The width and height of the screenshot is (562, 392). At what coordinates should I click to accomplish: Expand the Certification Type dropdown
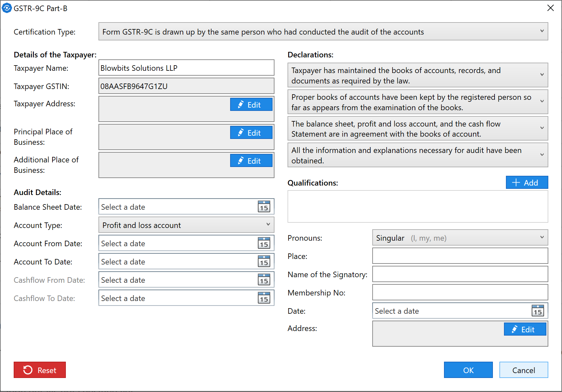tap(542, 31)
